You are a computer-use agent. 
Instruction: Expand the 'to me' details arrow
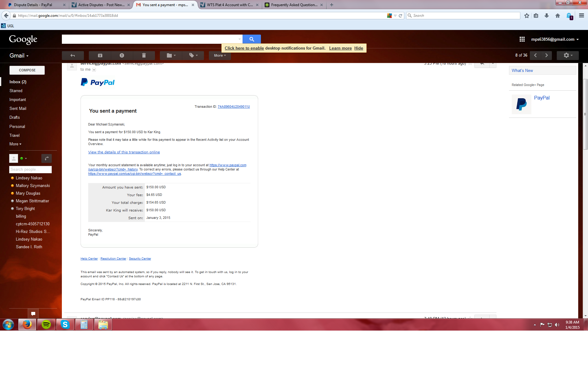tap(94, 70)
